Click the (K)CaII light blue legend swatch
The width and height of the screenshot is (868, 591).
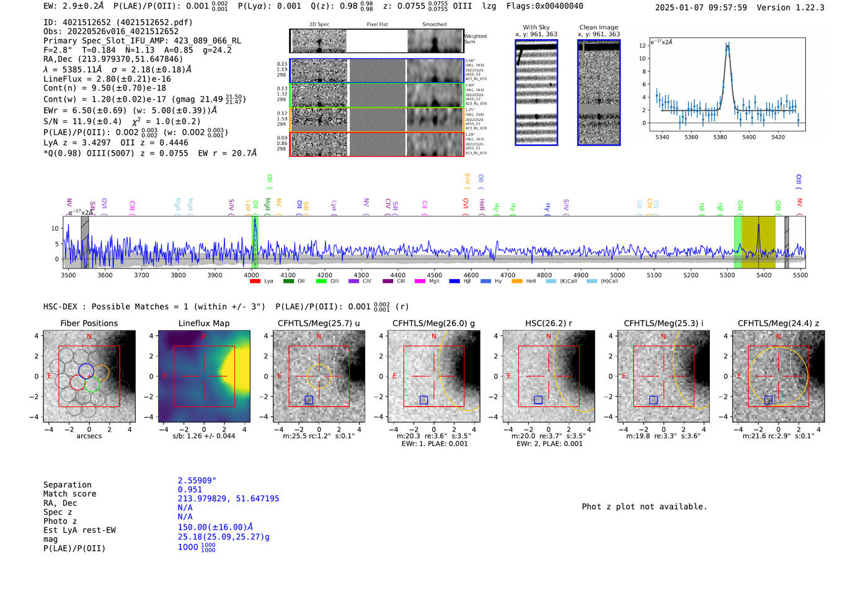551,282
